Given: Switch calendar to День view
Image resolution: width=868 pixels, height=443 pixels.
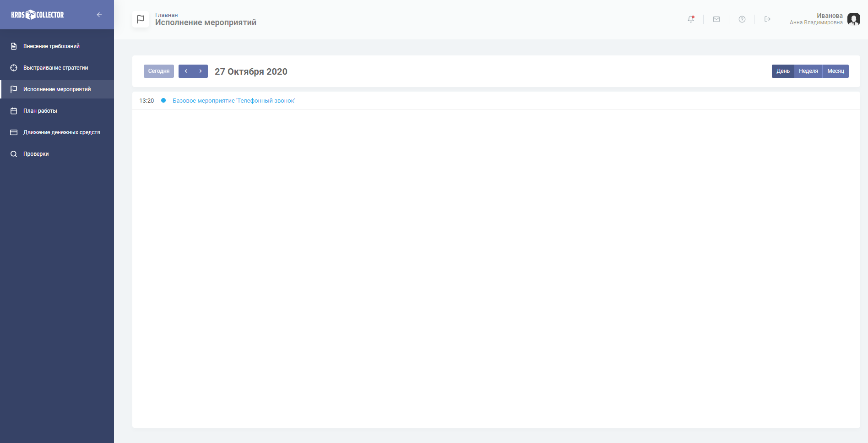Looking at the screenshot, I should point(783,71).
